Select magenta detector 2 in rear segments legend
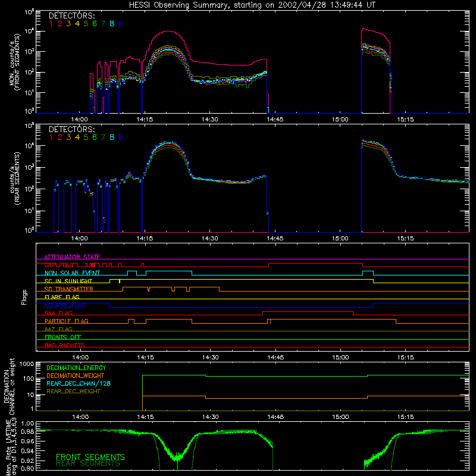The height and width of the screenshot is (476, 476). point(60,137)
